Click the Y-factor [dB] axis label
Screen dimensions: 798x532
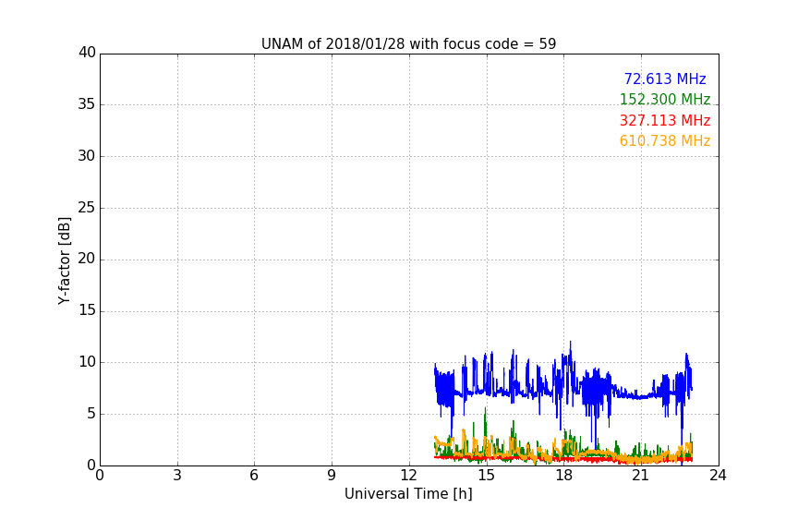coord(64,260)
